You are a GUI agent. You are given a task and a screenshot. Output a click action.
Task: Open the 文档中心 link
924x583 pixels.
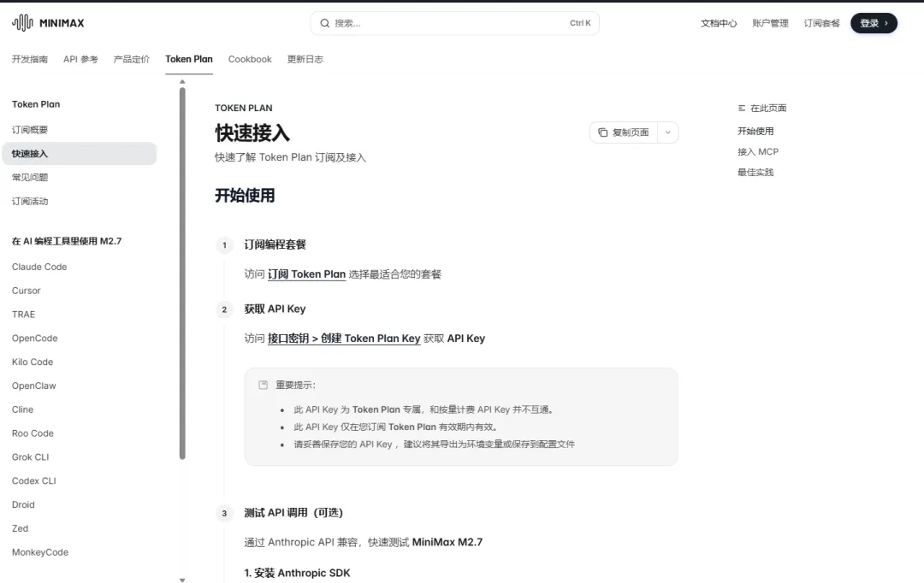719,23
